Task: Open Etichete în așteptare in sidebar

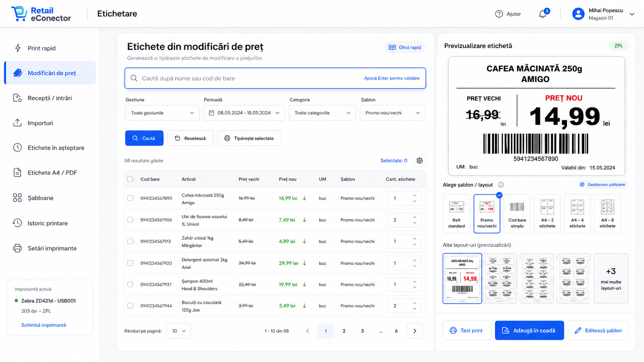Action: 50,148
